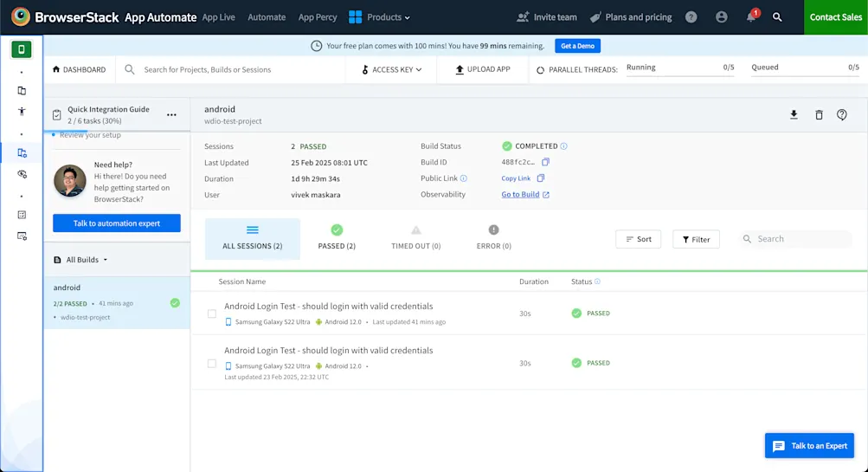Open the eye-gear sidebar icon
This screenshot has width=868, height=472.
point(23,174)
